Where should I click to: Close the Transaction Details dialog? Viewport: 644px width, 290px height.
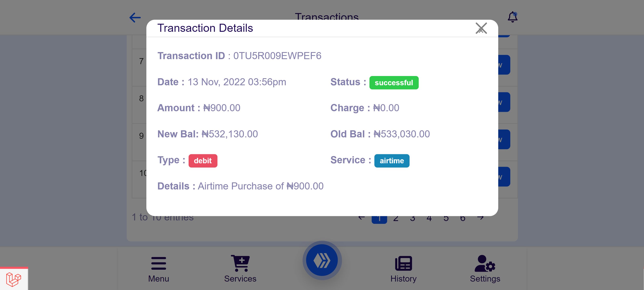point(481,28)
